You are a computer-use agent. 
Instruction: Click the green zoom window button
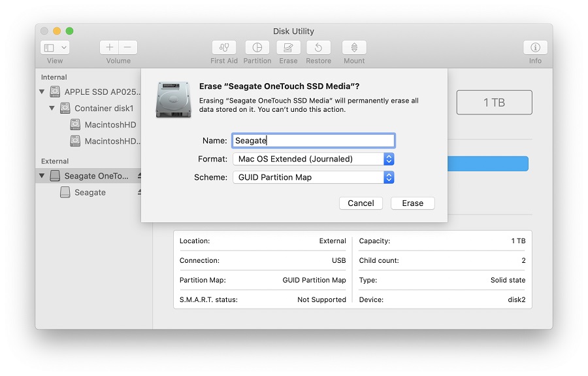coord(69,31)
